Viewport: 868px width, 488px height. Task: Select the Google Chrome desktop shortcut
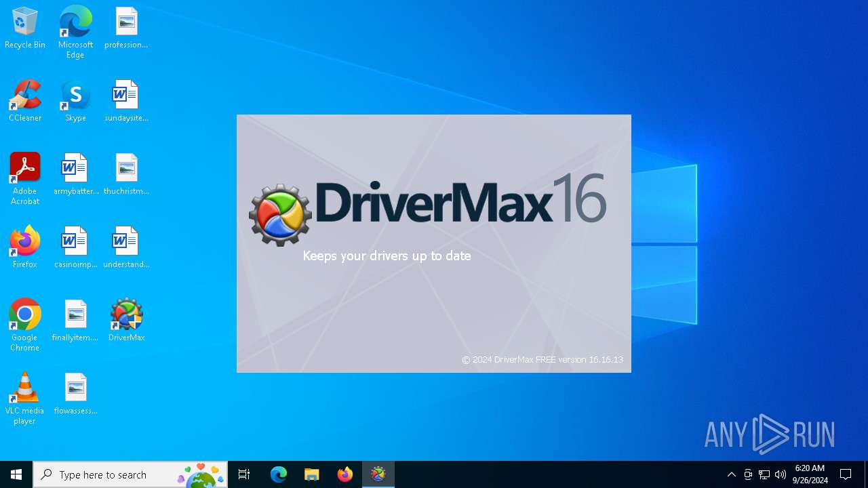(25, 325)
